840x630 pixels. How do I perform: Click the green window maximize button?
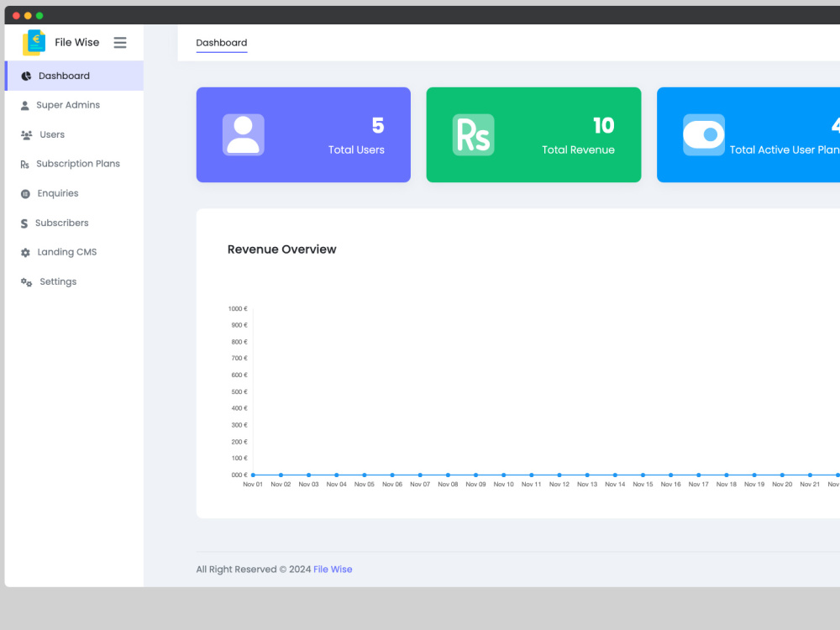pyautogui.click(x=39, y=15)
